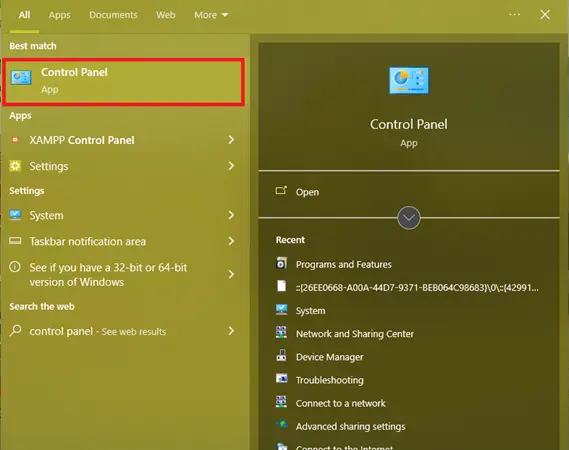Click the Settings gear icon in Apps

pyautogui.click(x=15, y=166)
